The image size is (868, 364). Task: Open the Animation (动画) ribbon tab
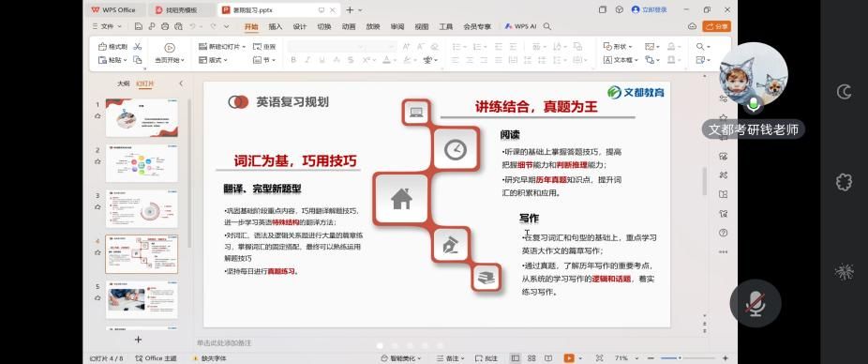pos(349,26)
